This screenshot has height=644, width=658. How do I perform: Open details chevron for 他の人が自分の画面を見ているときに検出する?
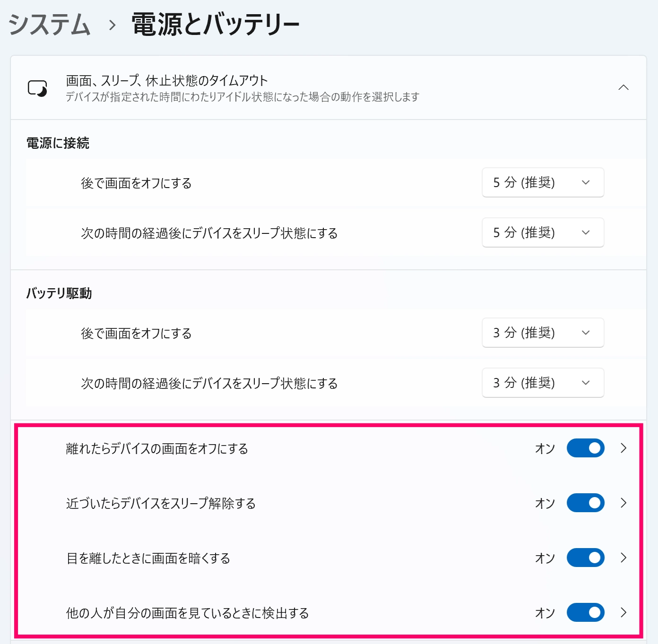623,612
